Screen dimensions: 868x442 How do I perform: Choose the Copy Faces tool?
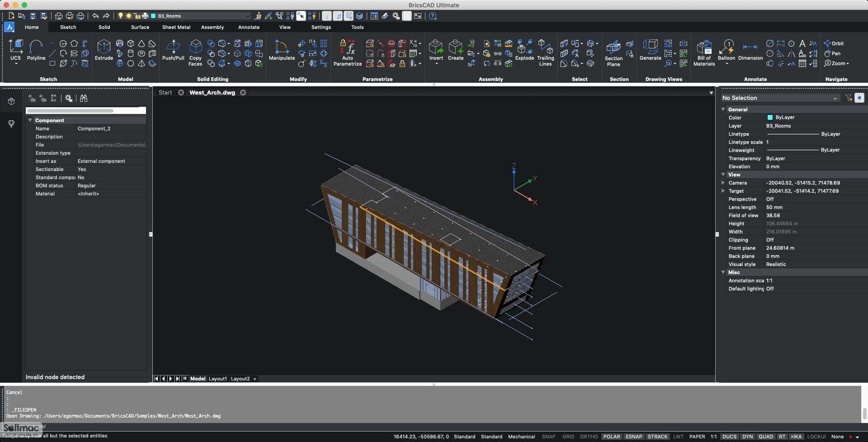[x=195, y=52]
